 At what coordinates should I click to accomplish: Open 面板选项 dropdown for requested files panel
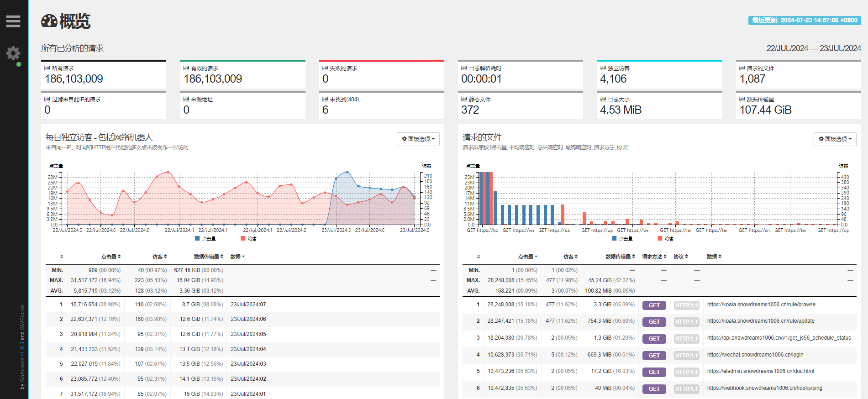835,139
